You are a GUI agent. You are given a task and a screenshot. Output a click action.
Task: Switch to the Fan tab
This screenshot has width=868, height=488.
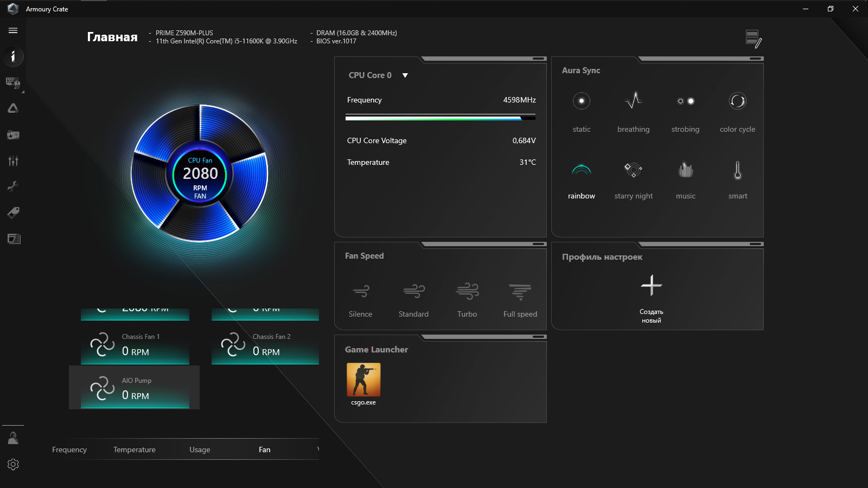(265, 450)
